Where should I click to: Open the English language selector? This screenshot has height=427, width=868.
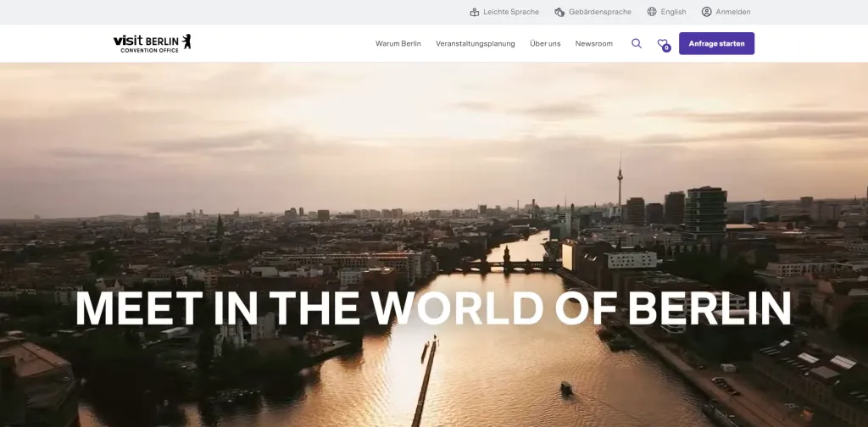click(673, 12)
